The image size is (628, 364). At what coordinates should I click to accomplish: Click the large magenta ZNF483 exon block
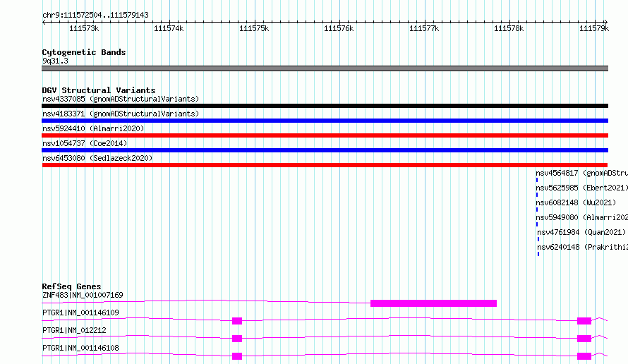coord(433,303)
